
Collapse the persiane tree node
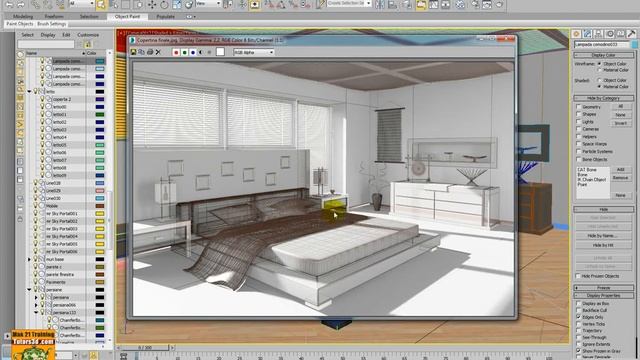pyautogui.click(x=29, y=289)
